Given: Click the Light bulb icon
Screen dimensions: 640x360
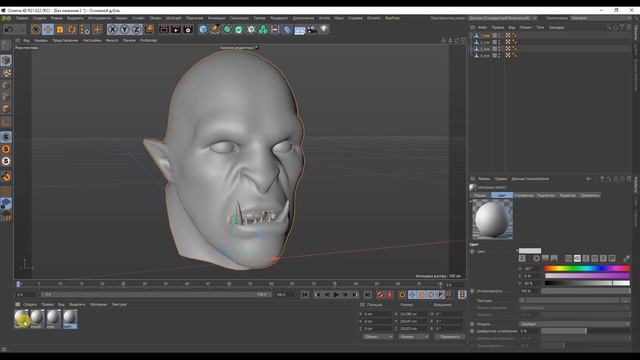Looking at the screenshot, I should click(324, 29).
